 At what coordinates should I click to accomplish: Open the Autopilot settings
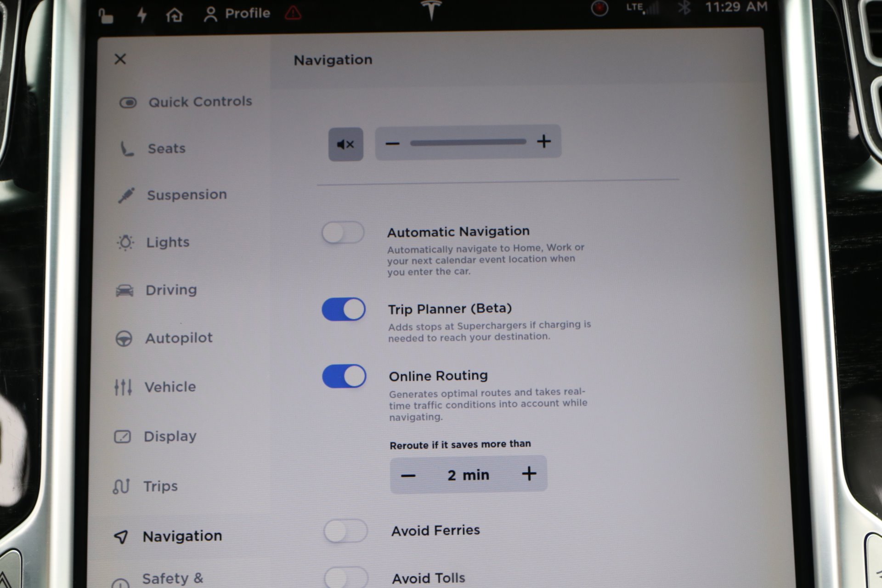click(164, 338)
